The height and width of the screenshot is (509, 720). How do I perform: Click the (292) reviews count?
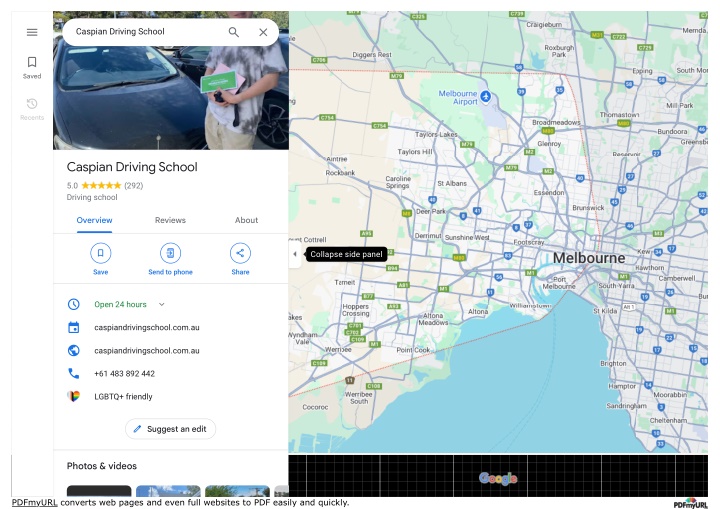[x=134, y=186]
